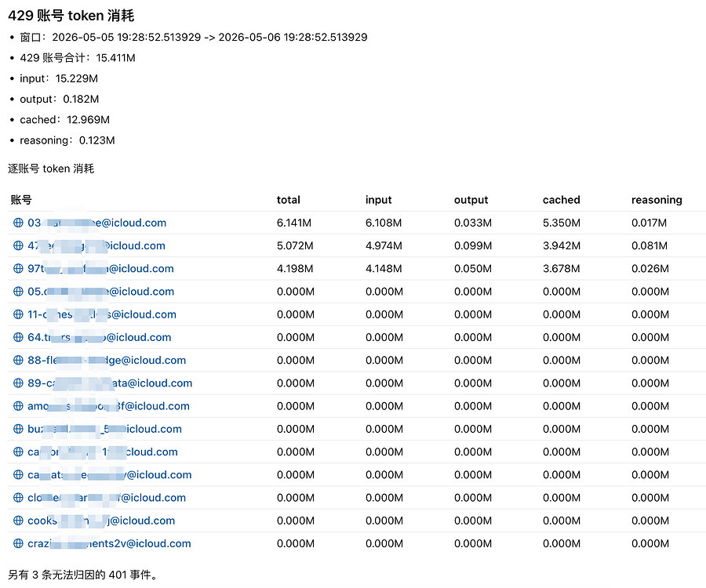The width and height of the screenshot is (706, 588).
Task: Click the '另有 3 条无法归因的 401 事件' note
Action: coord(83,575)
